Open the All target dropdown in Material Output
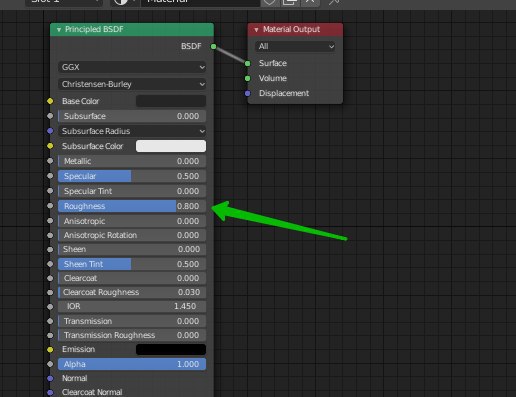The width and height of the screenshot is (516, 397). 295,46
